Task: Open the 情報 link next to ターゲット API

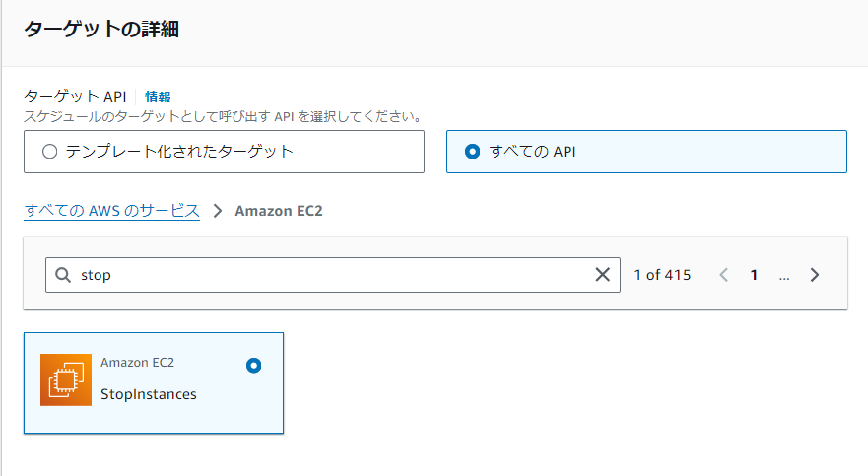Action: (x=158, y=97)
